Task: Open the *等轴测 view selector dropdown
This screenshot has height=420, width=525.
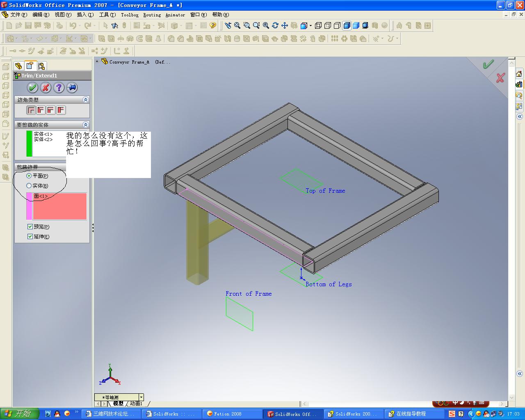Action: [x=141, y=397]
